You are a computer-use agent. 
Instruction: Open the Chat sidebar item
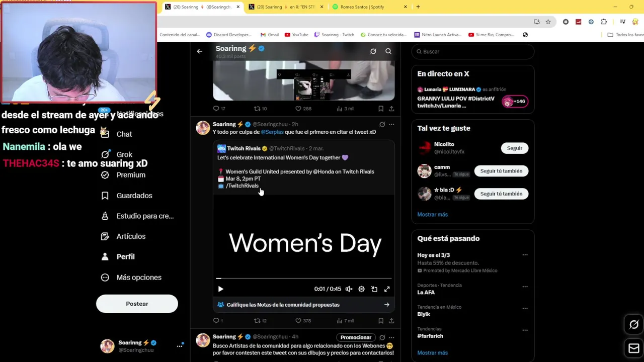point(117,134)
